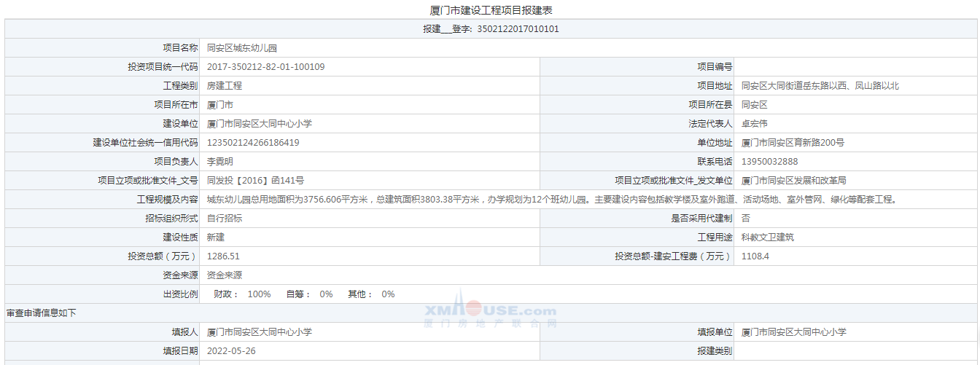
Task: Click the legal representative name 卓宏伟
Action: [754, 124]
